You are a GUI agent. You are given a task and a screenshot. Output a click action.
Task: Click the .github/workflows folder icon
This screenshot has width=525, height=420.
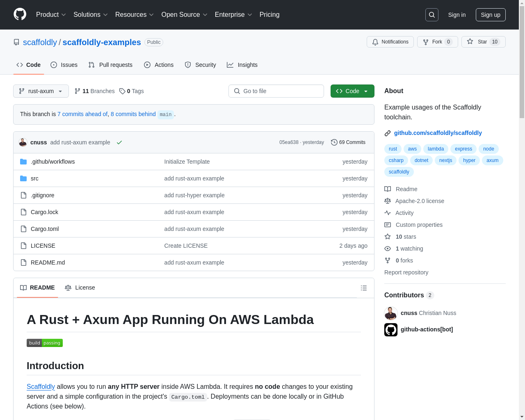pyautogui.click(x=23, y=162)
